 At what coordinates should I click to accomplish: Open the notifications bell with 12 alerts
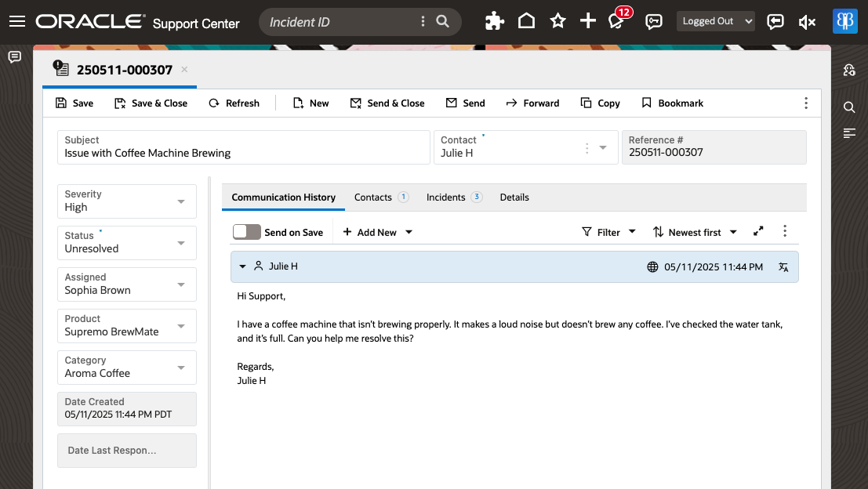tap(616, 21)
